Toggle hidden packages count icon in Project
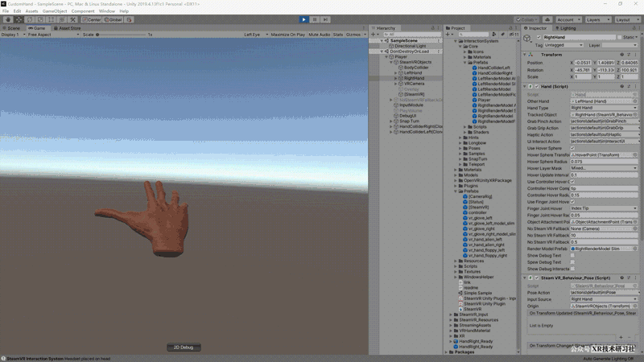The height and width of the screenshot is (362, 644). point(514,35)
